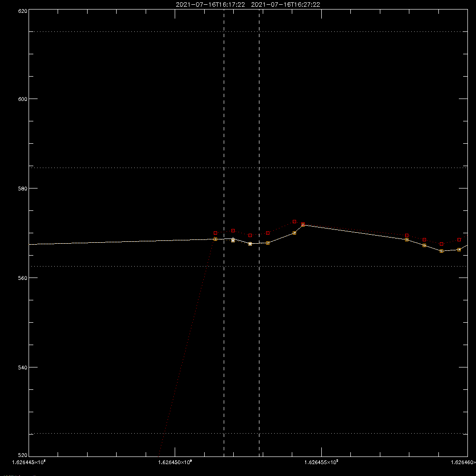Click the 600 y-axis label
This screenshot has height=476, width=476.
pos(23,99)
